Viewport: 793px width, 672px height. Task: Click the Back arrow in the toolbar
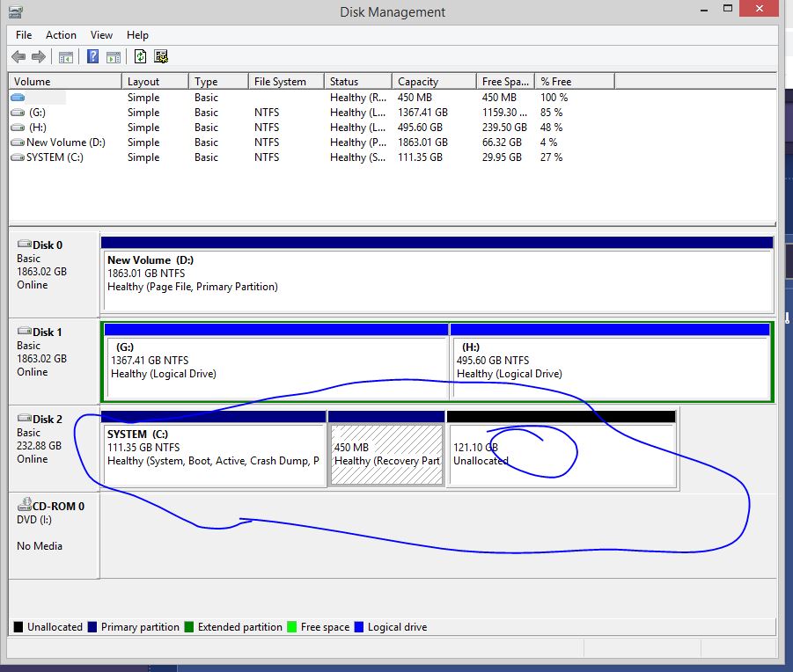point(18,56)
